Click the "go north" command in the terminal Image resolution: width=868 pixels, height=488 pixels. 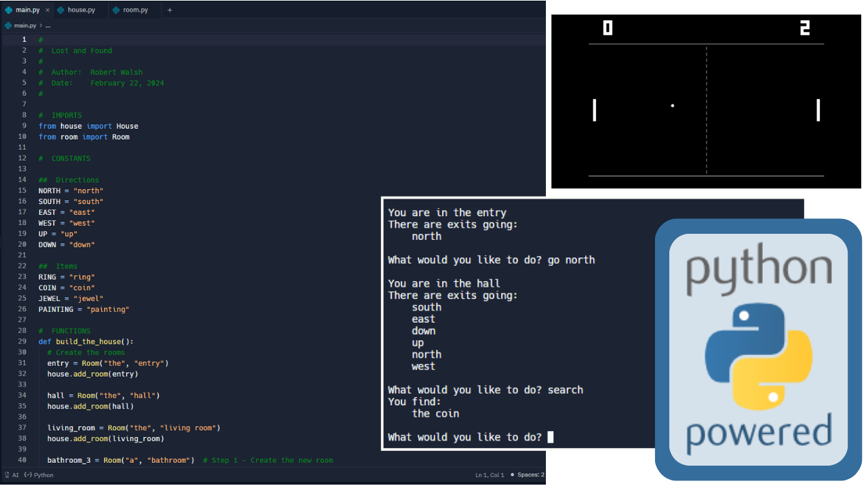click(x=572, y=260)
